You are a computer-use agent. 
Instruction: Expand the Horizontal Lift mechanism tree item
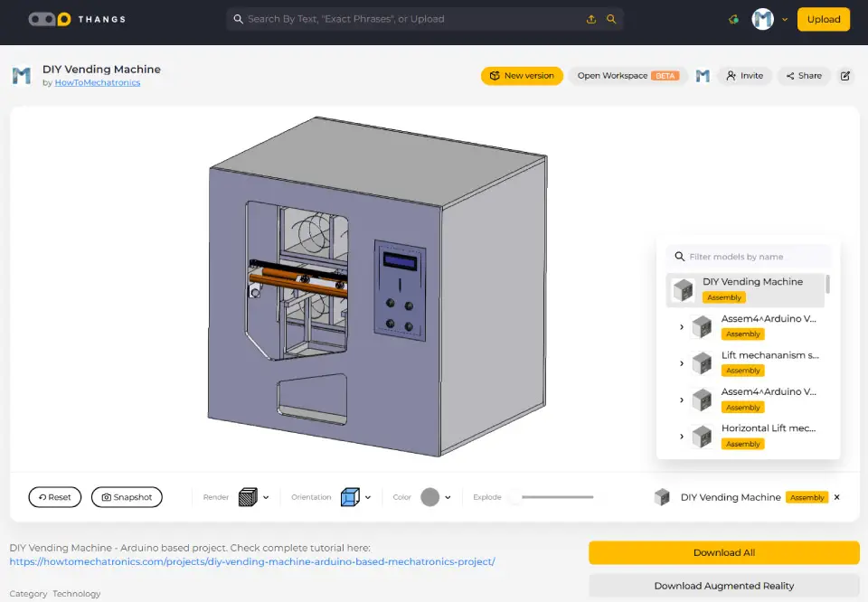[682, 437]
